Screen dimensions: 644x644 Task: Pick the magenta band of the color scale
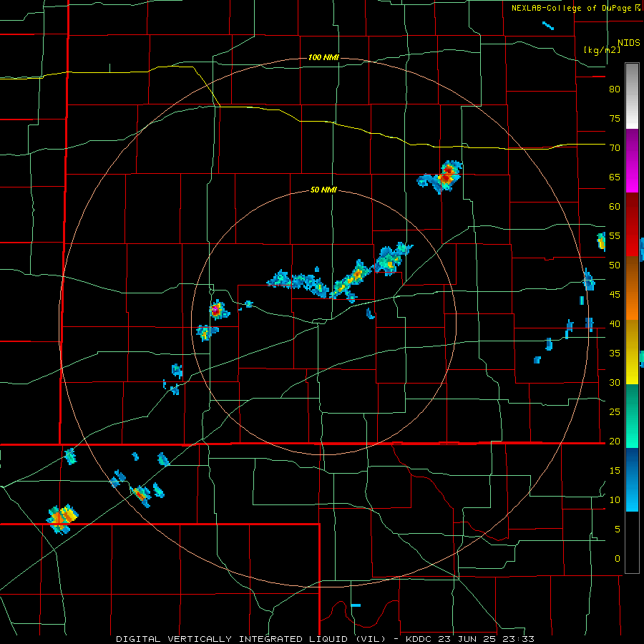[x=632, y=177]
